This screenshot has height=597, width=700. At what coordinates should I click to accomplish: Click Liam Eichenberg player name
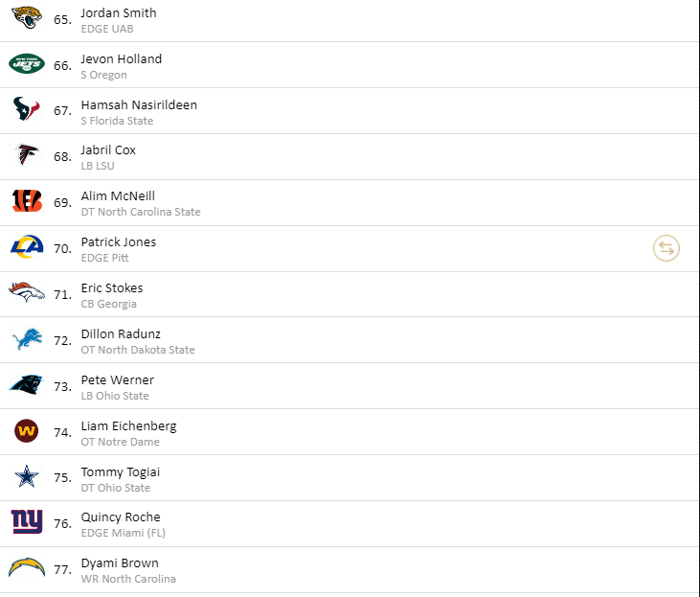pyautogui.click(x=128, y=426)
